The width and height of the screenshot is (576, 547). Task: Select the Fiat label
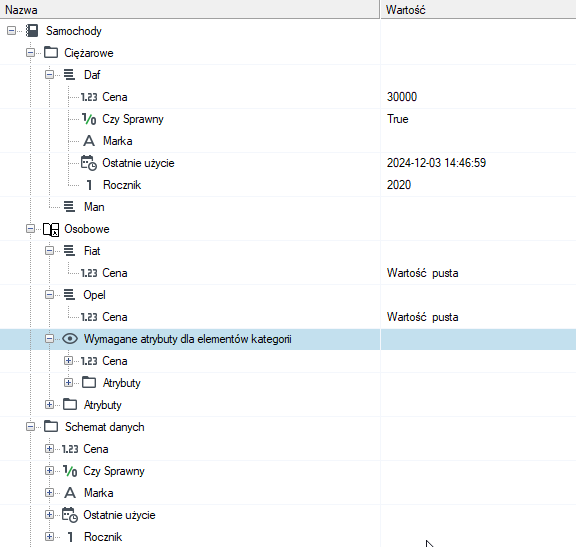click(92, 251)
